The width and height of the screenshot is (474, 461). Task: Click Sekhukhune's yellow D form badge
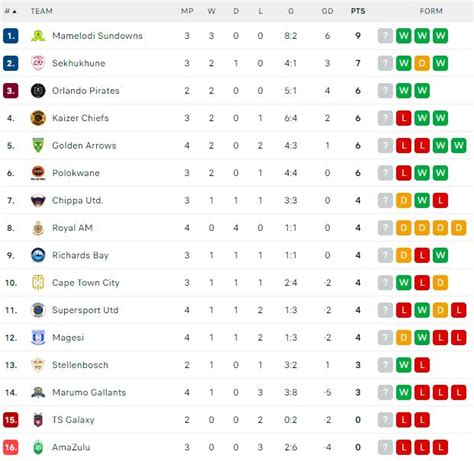click(x=422, y=63)
